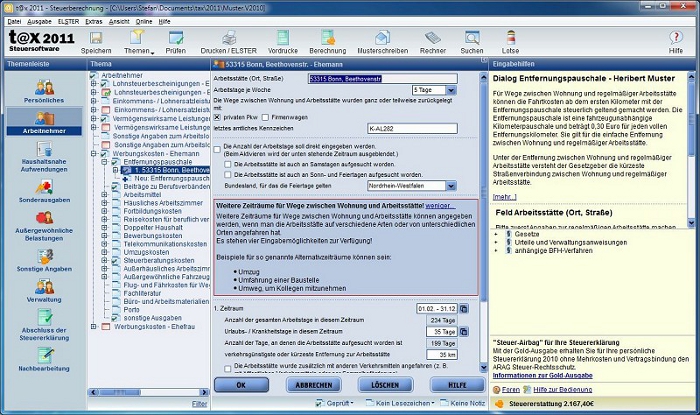
Task: Expand Häusliches Arbeitszimmer tree node
Action: (104, 203)
